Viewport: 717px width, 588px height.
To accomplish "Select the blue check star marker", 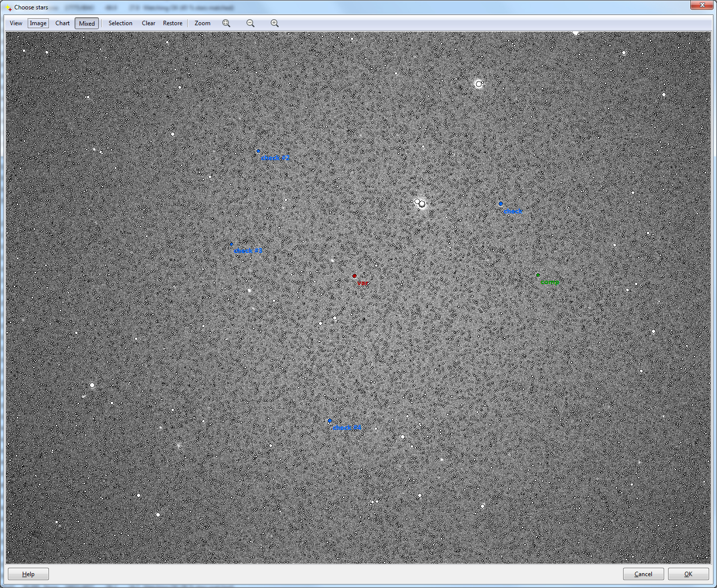I will 501,204.
